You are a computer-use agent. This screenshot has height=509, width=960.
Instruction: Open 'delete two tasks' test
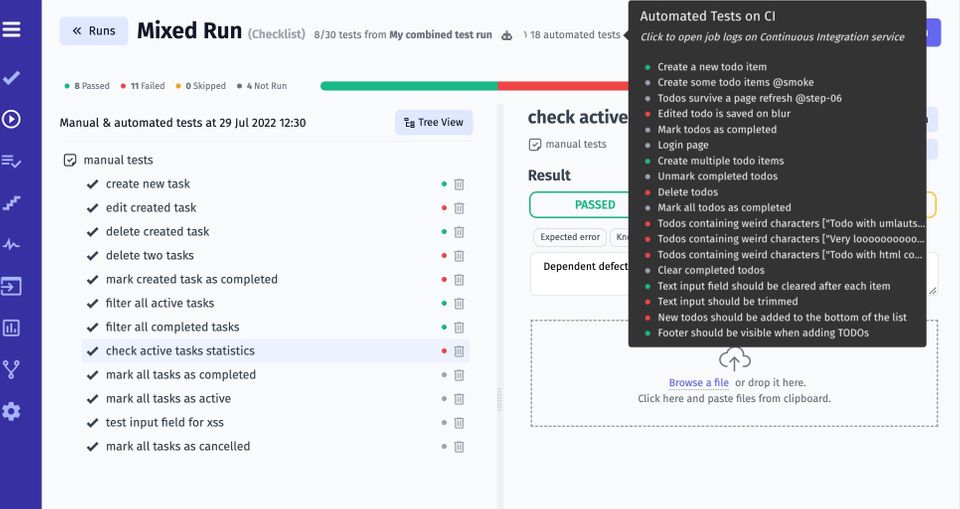[x=149, y=255]
